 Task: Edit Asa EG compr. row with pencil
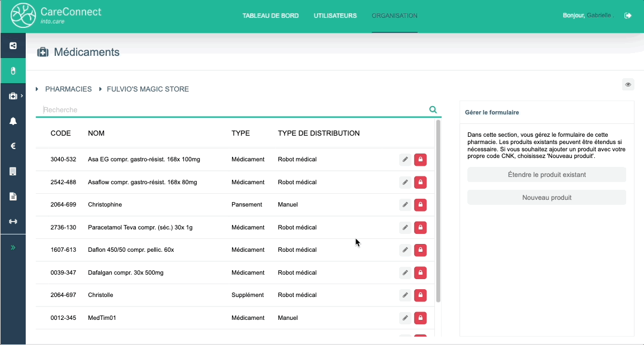pos(405,160)
